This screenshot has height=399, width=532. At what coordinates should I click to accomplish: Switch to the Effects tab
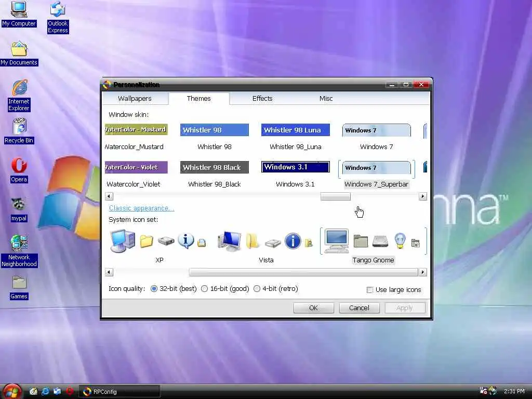pos(262,98)
